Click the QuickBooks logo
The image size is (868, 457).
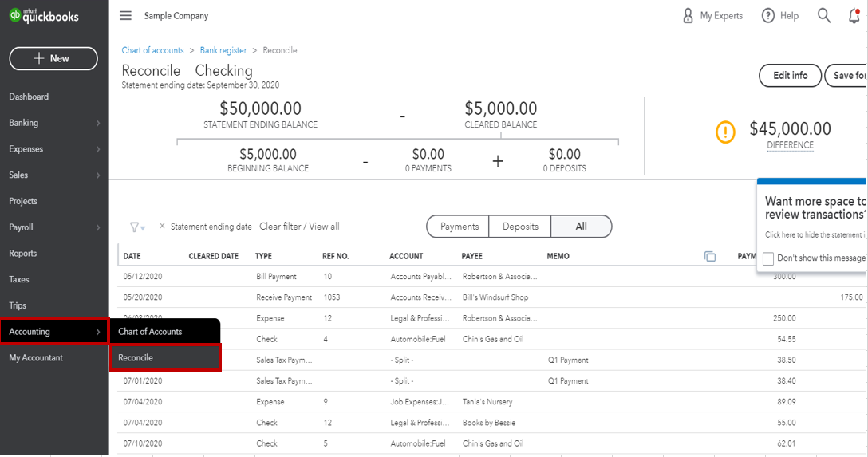click(45, 15)
